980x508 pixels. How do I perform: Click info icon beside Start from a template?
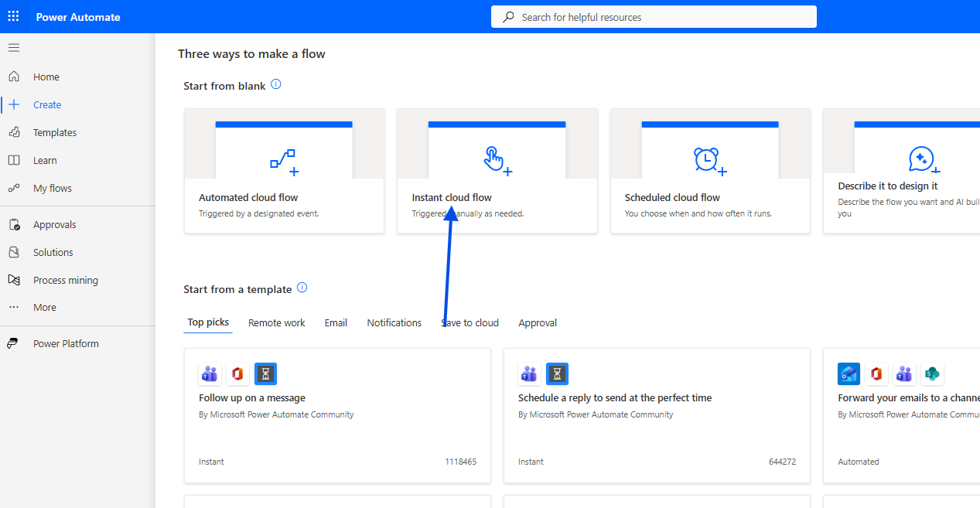pos(302,288)
